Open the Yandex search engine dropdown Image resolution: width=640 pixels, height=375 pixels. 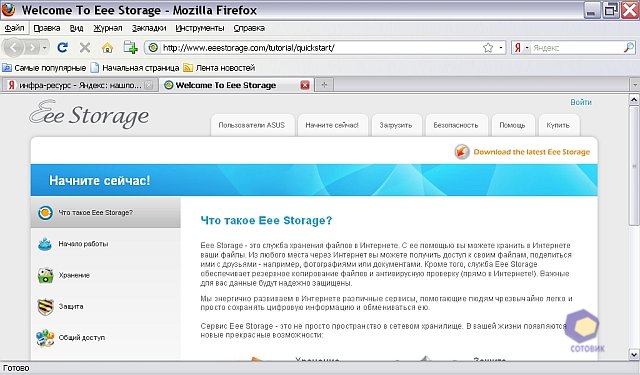521,48
